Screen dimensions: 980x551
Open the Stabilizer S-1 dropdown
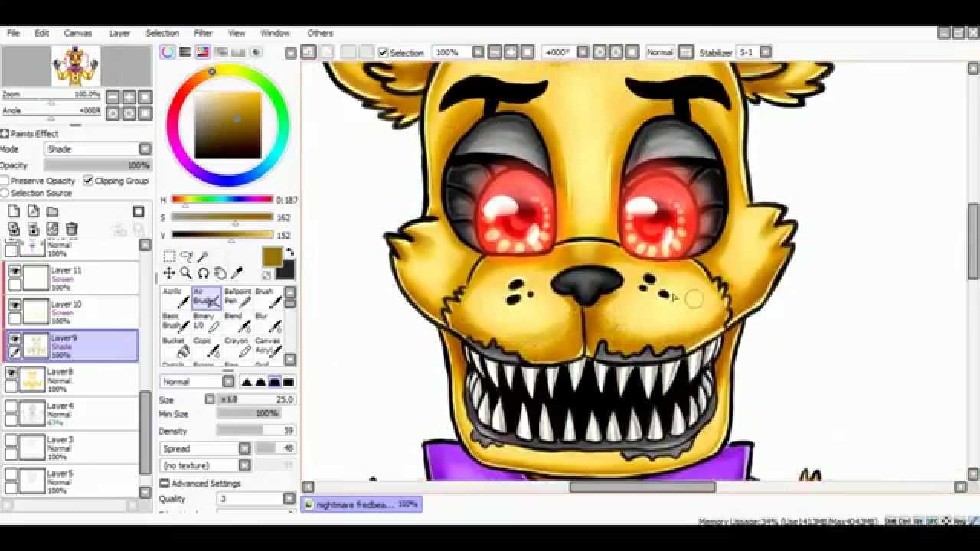click(x=754, y=52)
